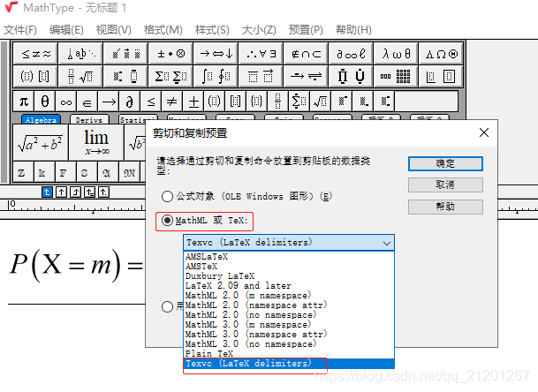
Task: Open the operator symbols palette (±•⊗)
Action: [x=170, y=54]
